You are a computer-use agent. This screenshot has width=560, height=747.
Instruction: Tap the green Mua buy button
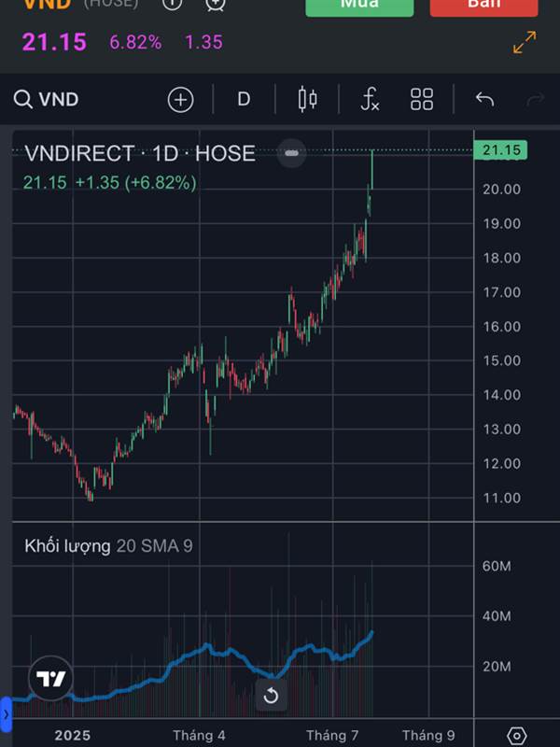coord(359,7)
